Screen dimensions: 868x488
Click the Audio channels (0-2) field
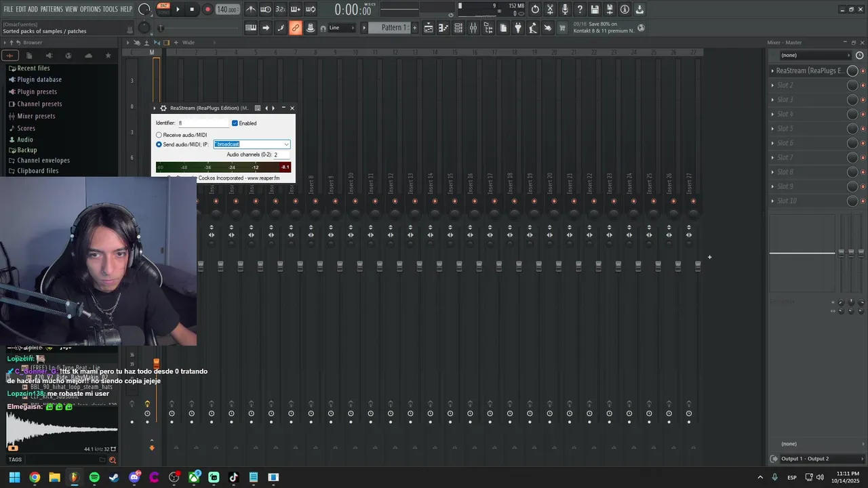(x=281, y=155)
